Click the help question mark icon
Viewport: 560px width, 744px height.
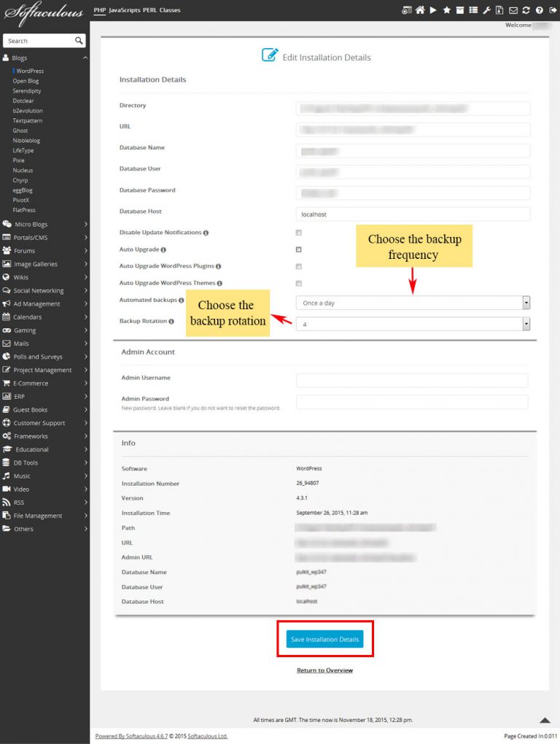539,10
